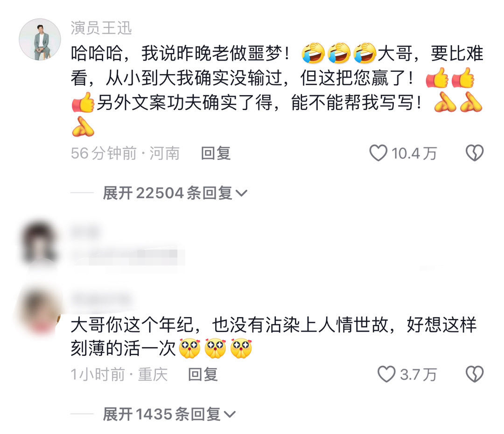
Task: Dislike 演员王迅 comment via broken heart
Action: (475, 153)
